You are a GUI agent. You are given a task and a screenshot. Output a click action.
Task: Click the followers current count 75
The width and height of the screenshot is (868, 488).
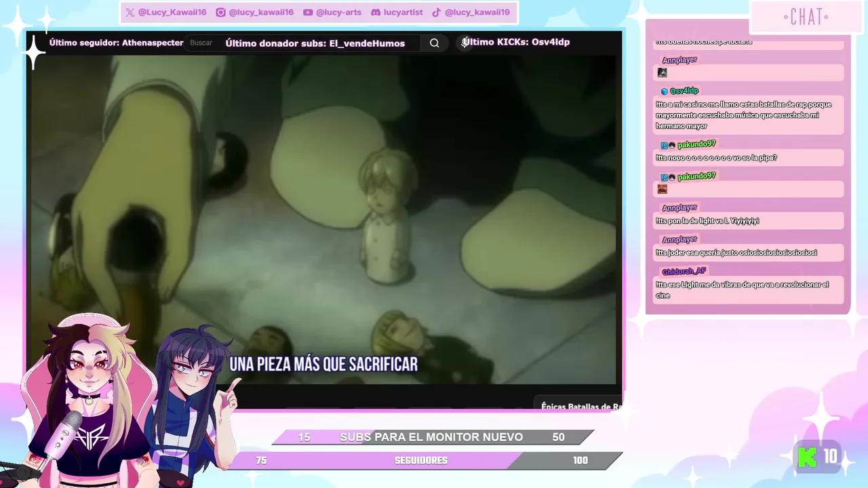pos(261,460)
